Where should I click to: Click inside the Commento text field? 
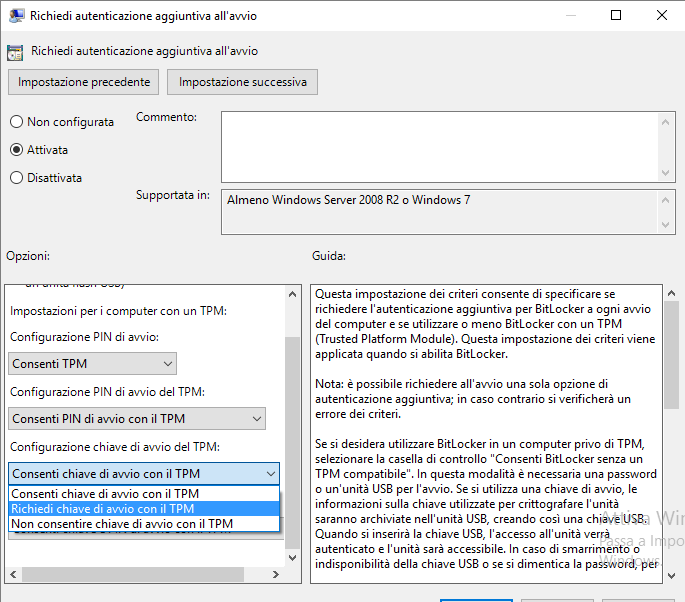[440, 146]
